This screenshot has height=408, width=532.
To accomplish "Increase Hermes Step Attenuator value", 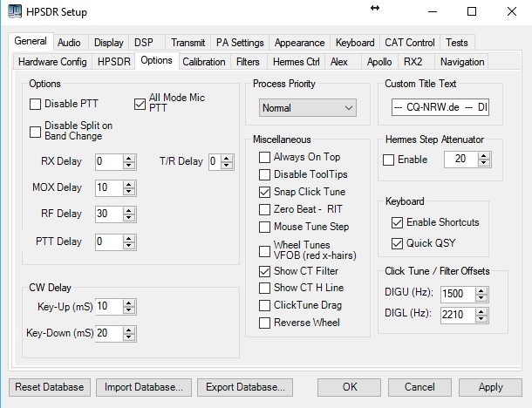I will [484, 156].
